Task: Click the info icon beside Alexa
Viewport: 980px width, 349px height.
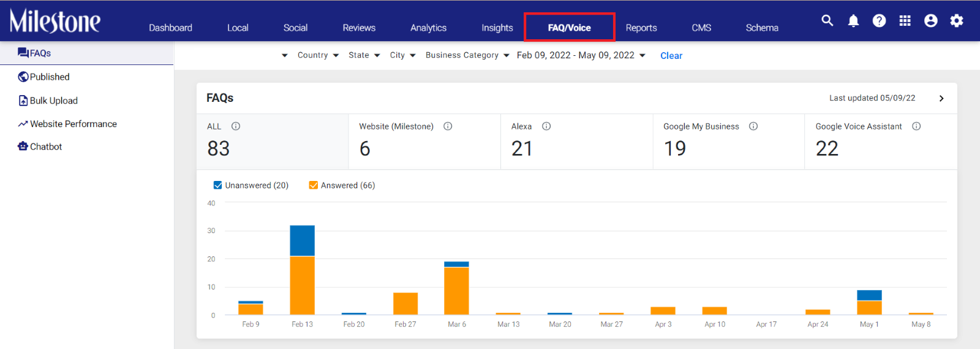Action: (546, 126)
